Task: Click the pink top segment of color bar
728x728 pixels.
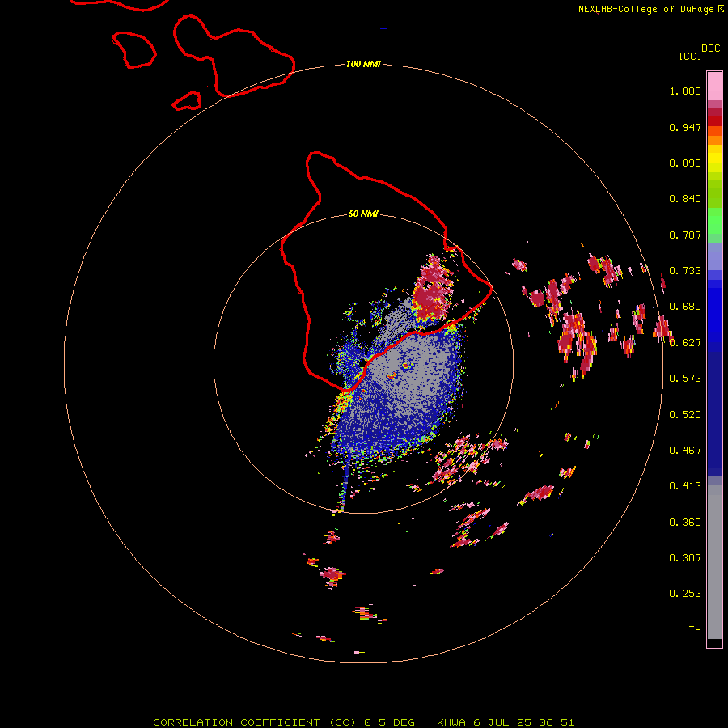Action: click(x=714, y=86)
